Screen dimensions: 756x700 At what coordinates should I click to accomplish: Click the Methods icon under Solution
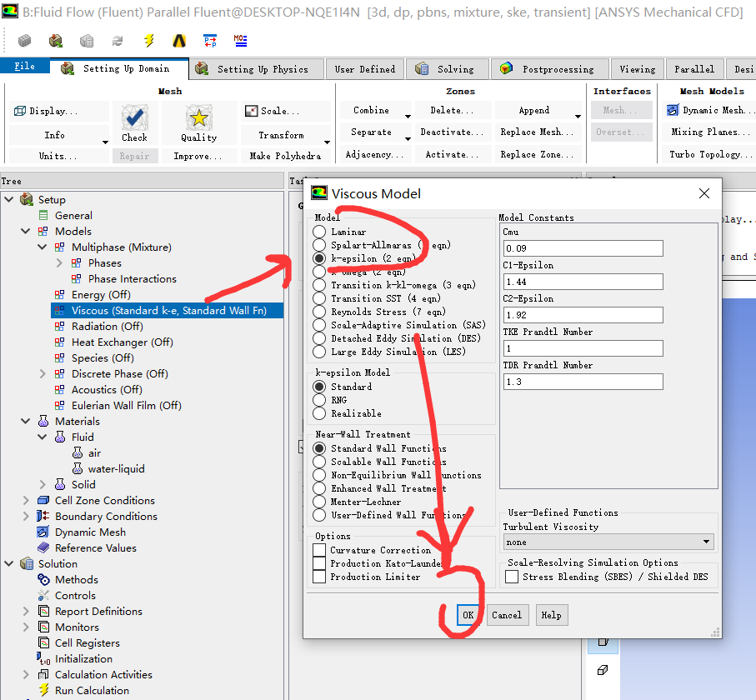pos(43,579)
